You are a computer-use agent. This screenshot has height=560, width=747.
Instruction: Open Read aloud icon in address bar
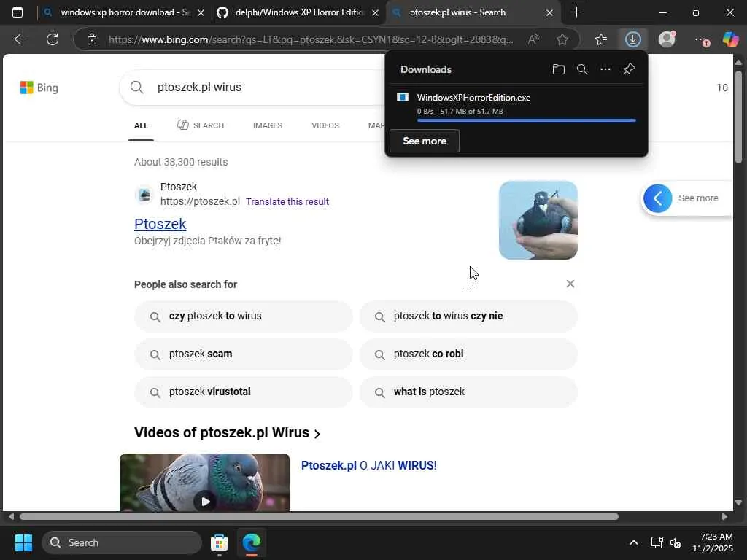533,39
